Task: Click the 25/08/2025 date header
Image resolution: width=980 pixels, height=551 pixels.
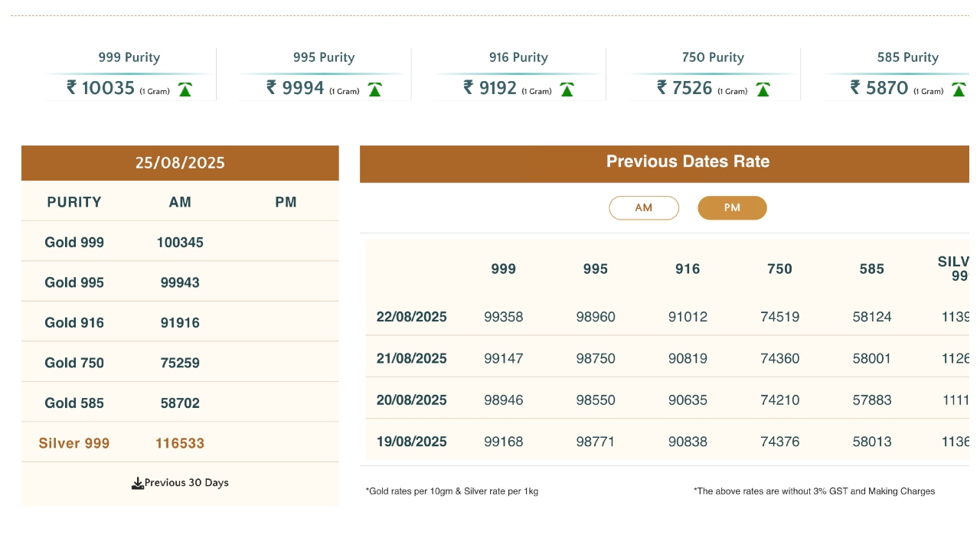Action: [x=180, y=163]
